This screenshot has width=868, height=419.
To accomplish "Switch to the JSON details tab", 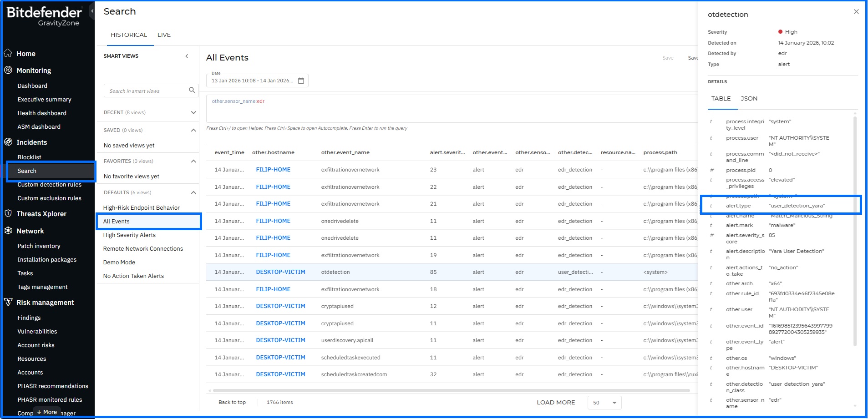I will pos(749,99).
